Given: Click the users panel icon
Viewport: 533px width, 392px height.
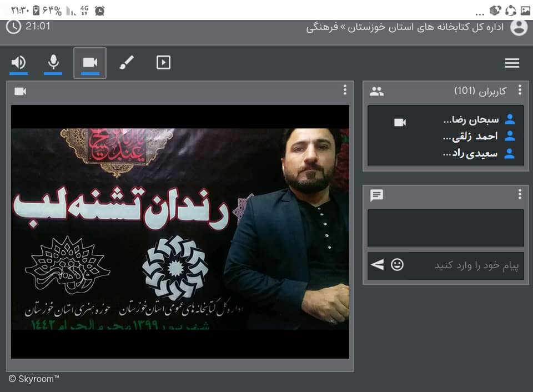Looking at the screenshot, I should (377, 91).
